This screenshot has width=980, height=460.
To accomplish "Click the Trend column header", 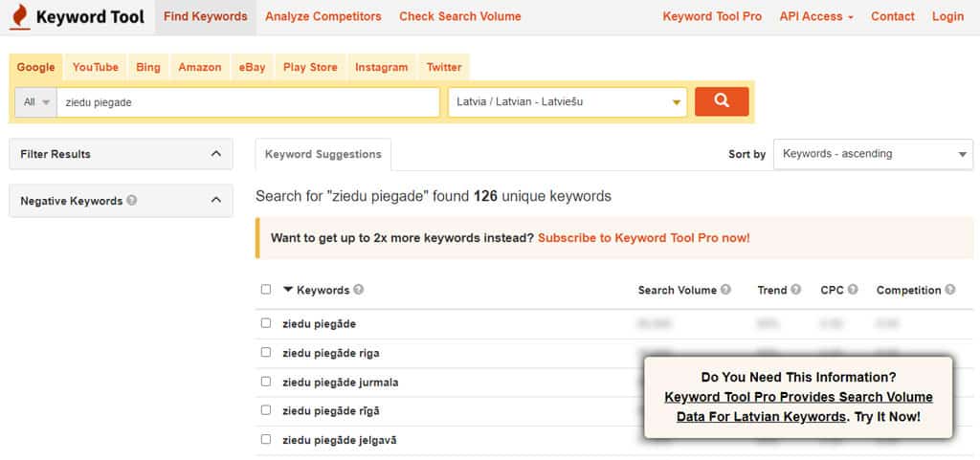I will pyautogui.click(x=772, y=290).
